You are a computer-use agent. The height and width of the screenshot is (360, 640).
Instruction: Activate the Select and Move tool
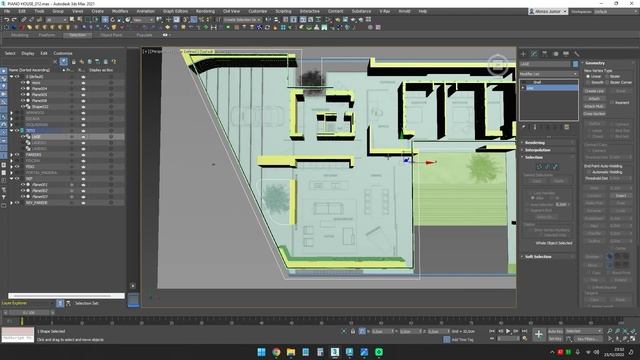[105, 20]
